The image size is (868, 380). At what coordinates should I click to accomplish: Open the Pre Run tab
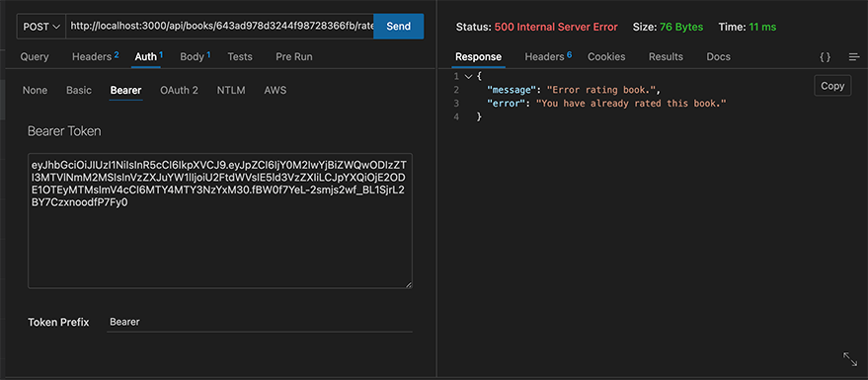coord(294,56)
